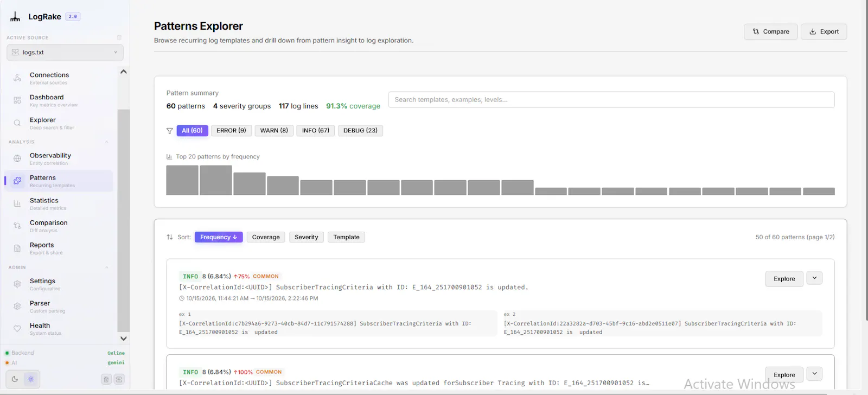Open the Explorer magnifier icon

tap(17, 123)
